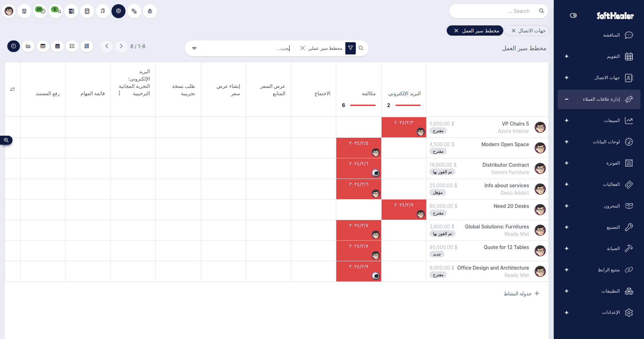Viewport: 644px width, 339px height.
Task: Open the calculator icon in the top bar
Action: click(87, 11)
